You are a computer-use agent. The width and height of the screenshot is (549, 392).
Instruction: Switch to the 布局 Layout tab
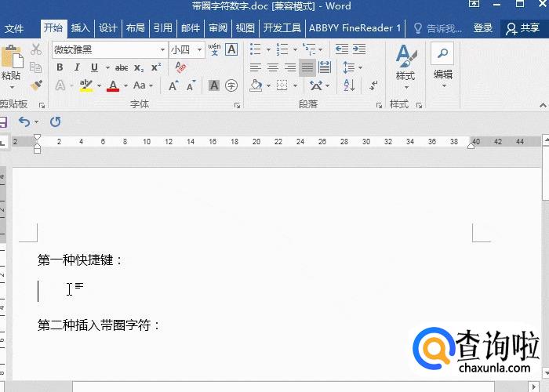click(136, 28)
